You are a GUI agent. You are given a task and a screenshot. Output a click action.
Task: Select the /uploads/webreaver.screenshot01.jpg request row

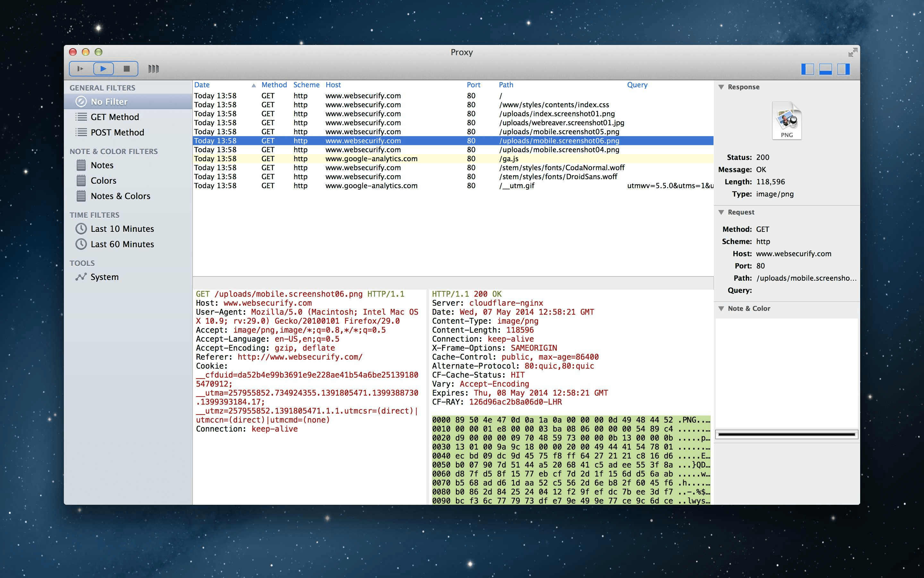[x=453, y=123]
